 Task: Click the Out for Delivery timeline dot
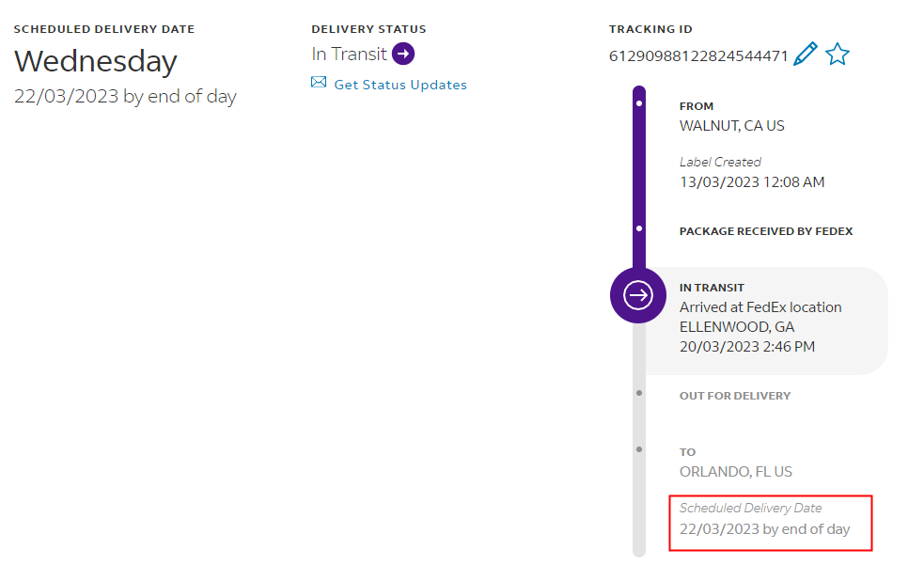pos(639,392)
